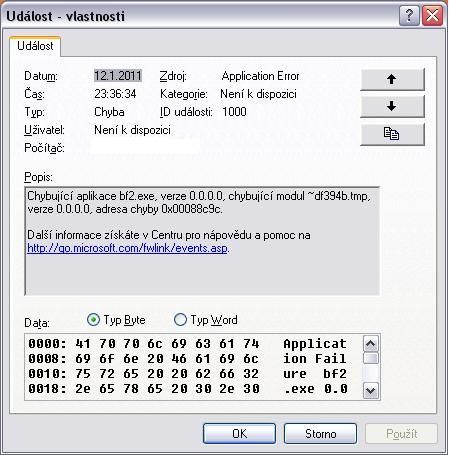The height and width of the screenshot is (455, 449).
Task: Cancel with the Storno button
Action: coord(320,434)
